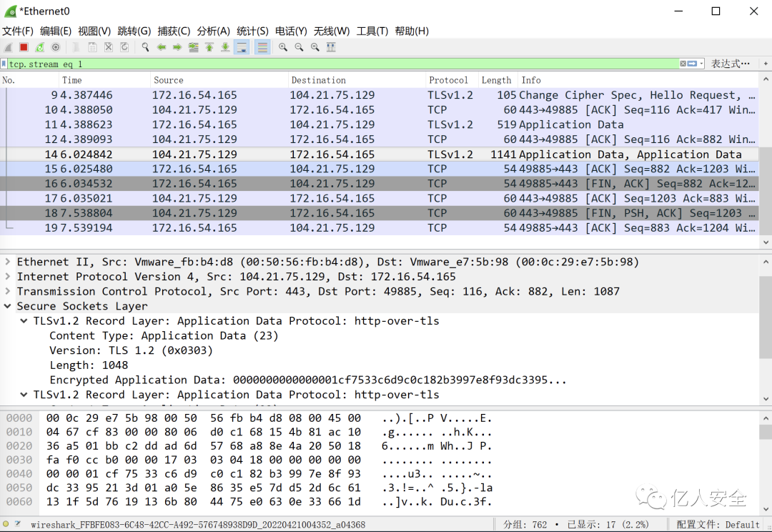Select packet 9 Change Cipher Spec row
Screen dimensions: 772x532
(379, 94)
